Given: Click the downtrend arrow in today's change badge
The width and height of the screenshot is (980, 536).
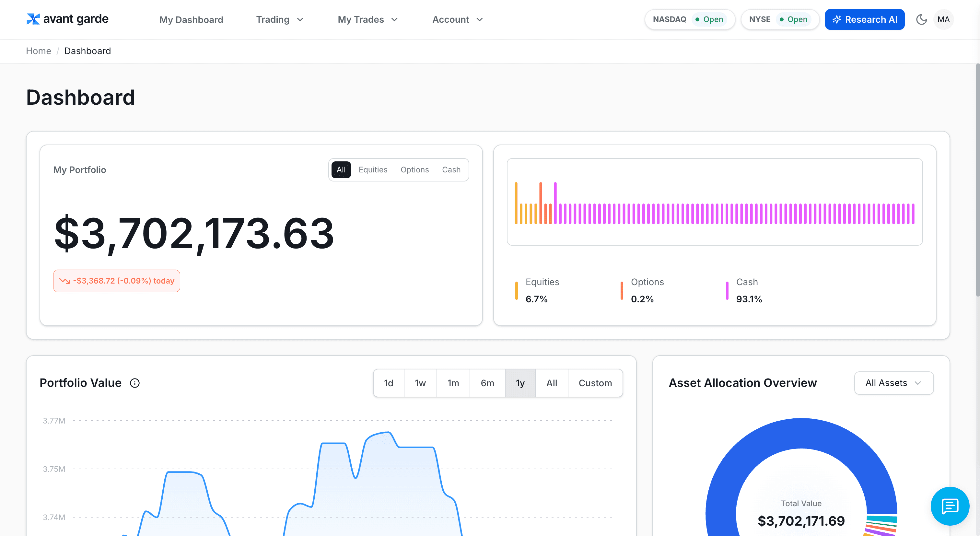Looking at the screenshot, I should pyautogui.click(x=64, y=281).
